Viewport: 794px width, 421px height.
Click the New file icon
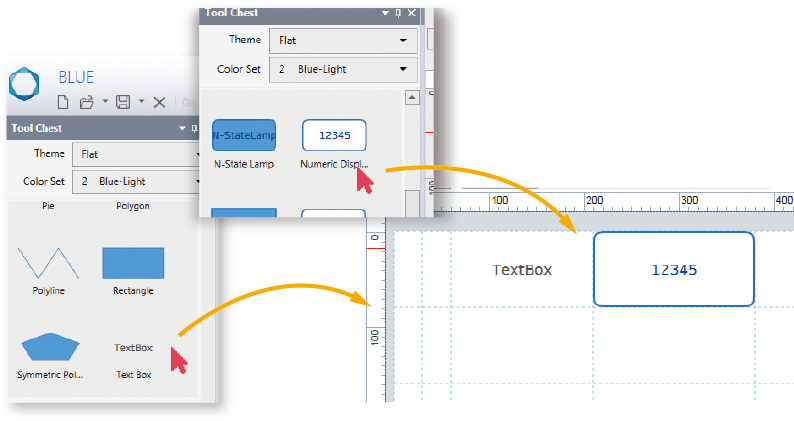[x=63, y=101]
